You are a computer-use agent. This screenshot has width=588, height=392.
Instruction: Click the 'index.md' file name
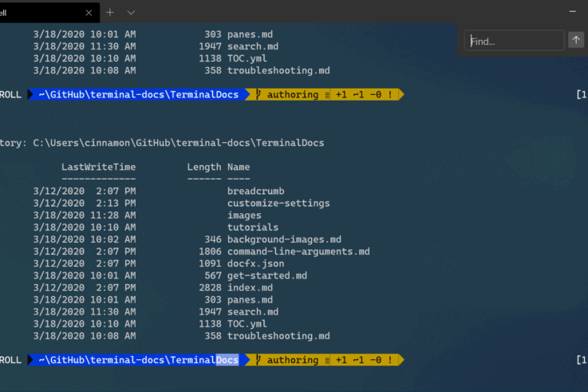pyautogui.click(x=250, y=287)
